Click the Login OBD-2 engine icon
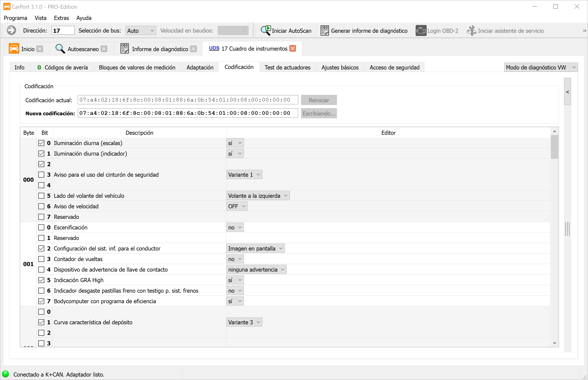 421,31
